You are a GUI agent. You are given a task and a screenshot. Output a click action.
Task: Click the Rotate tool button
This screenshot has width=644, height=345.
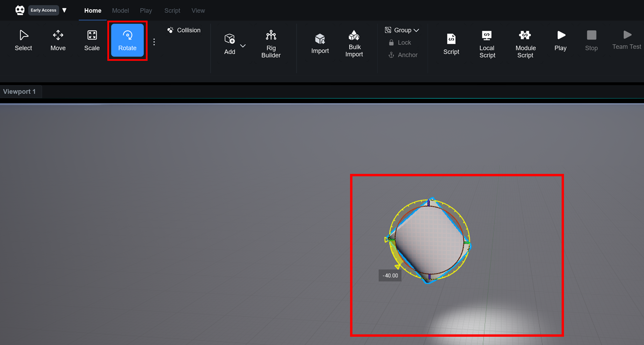[127, 40]
